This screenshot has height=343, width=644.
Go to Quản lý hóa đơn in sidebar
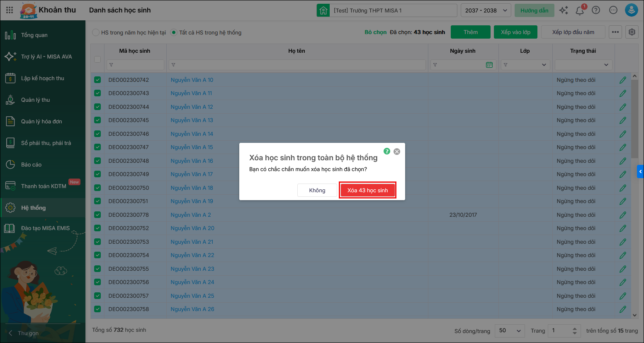tap(41, 121)
